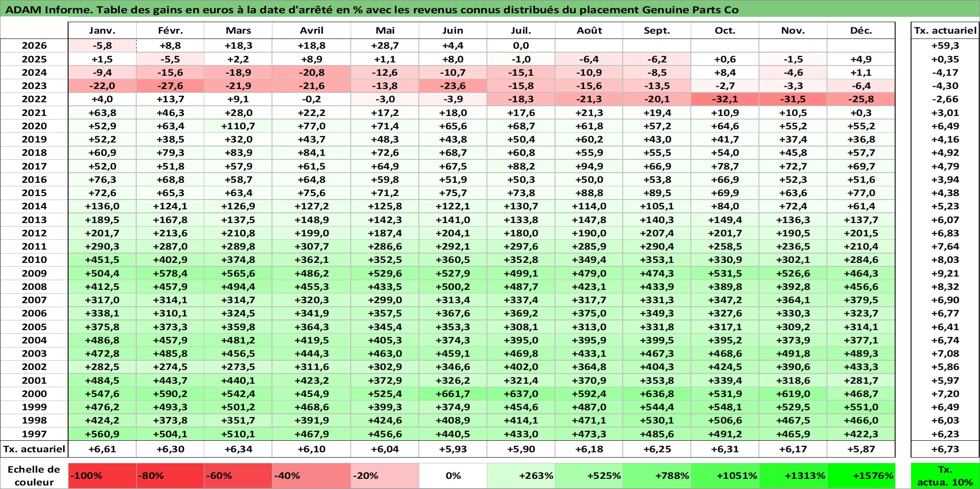980x489 pixels.
Task: Click the Oct. column header
Action: (725, 31)
